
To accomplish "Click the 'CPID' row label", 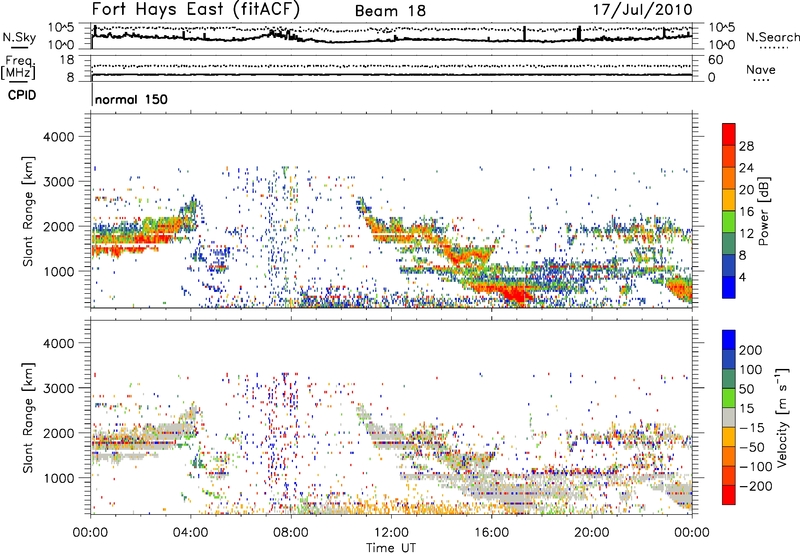I will (22, 95).
